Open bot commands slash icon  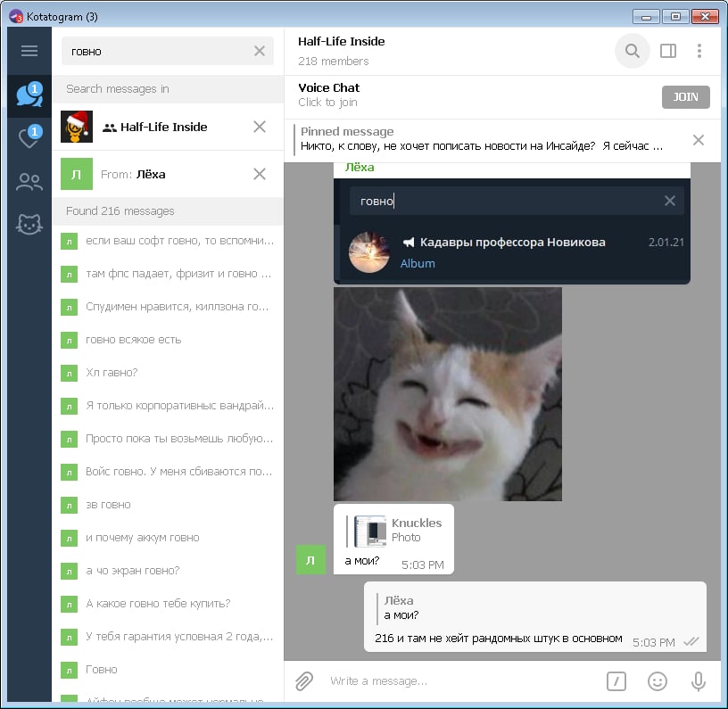tap(616, 681)
